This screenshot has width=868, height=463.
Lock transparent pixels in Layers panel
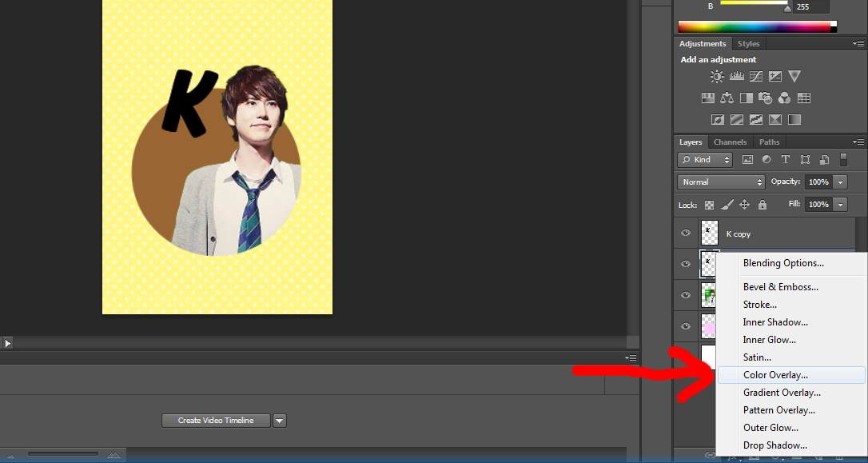[709, 205]
